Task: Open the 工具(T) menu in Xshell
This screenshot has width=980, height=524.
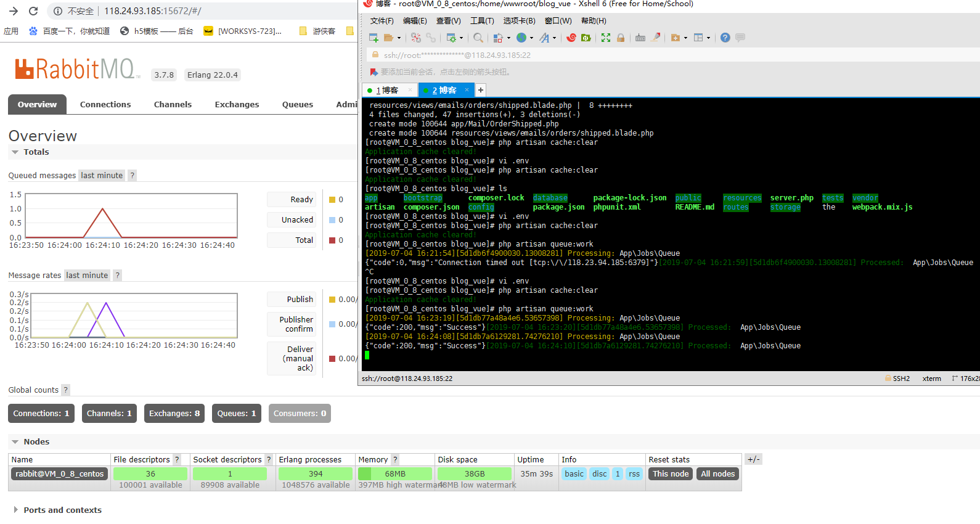Action: pyautogui.click(x=482, y=20)
